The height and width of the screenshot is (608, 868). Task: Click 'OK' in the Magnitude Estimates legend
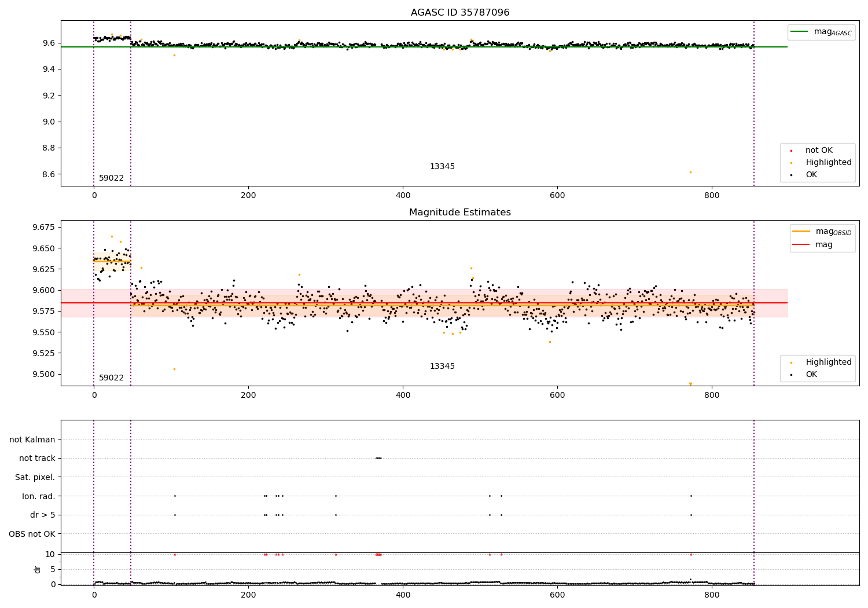tap(811, 375)
